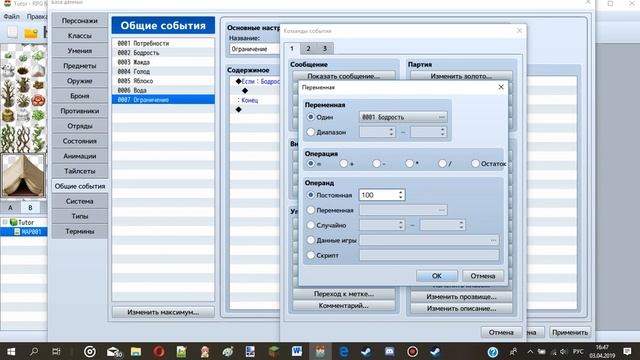Click Переход к метке... button
The height and width of the screenshot is (360, 640).
[344, 294]
